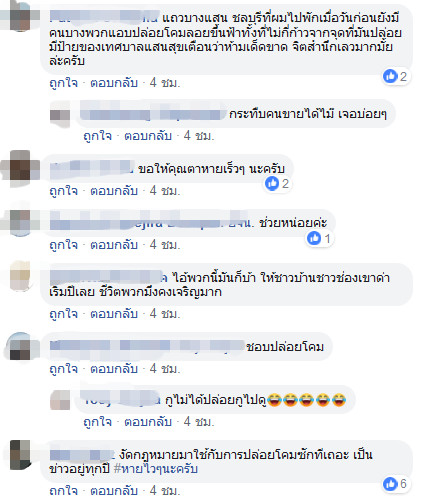Click like reaction icon on Bangsaen comment
Image resolution: width=443 pixels, height=496 pixels.
tap(390, 76)
